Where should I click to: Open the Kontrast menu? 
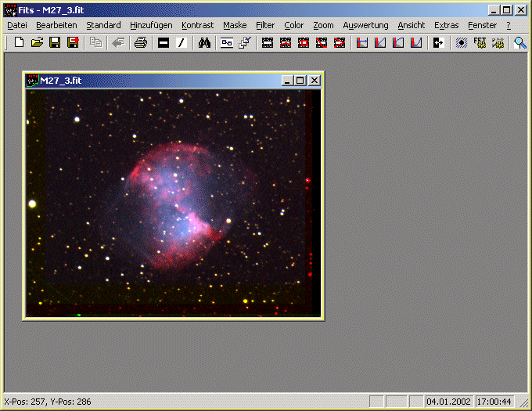[x=197, y=25]
